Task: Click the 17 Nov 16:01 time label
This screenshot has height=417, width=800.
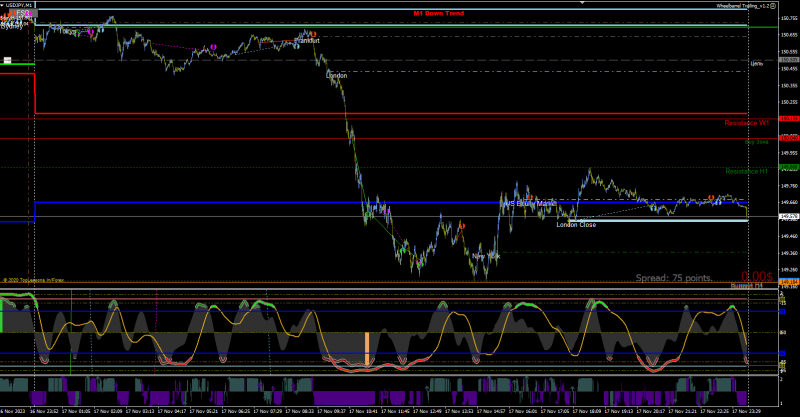Action: click(522, 411)
